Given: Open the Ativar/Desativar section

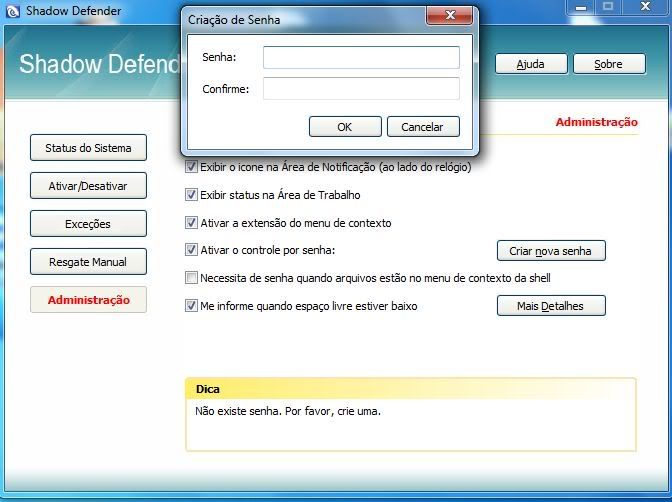Looking at the screenshot, I should (x=88, y=186).
